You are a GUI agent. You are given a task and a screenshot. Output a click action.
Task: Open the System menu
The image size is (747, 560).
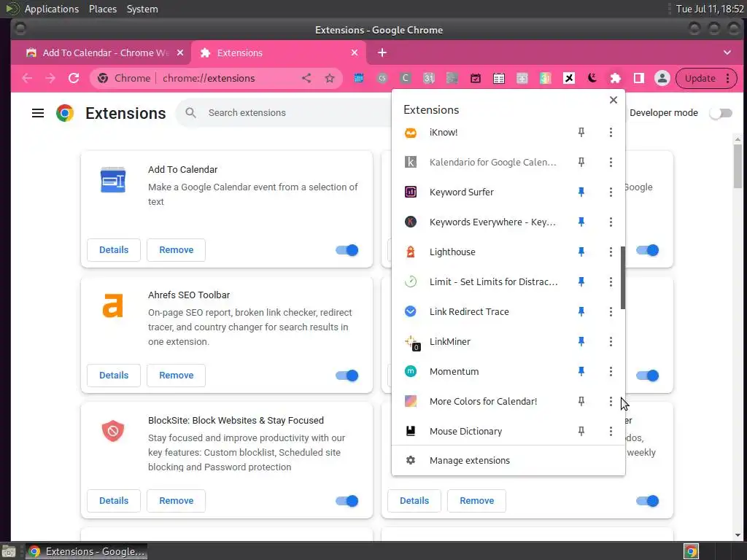pyautogui.click(x=142, y=9)
